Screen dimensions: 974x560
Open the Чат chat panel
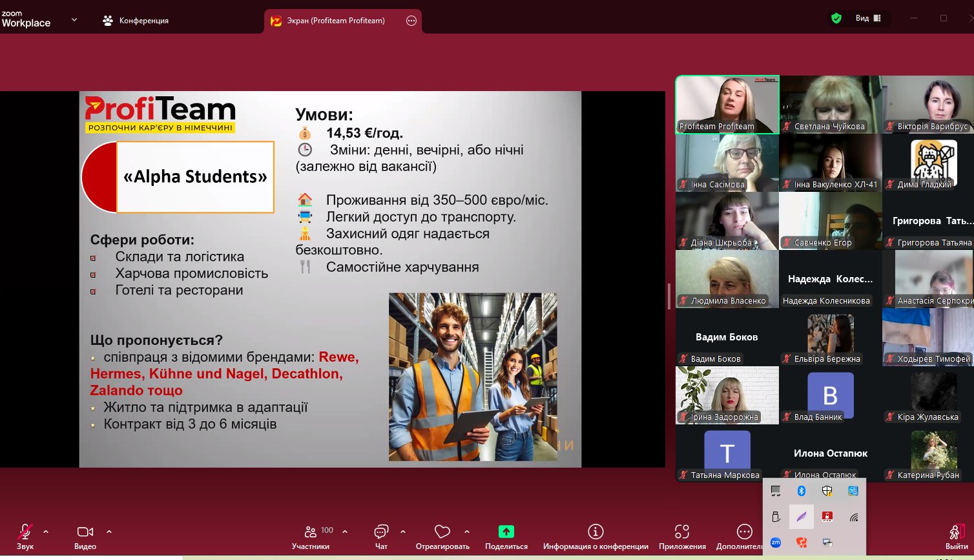381,537
